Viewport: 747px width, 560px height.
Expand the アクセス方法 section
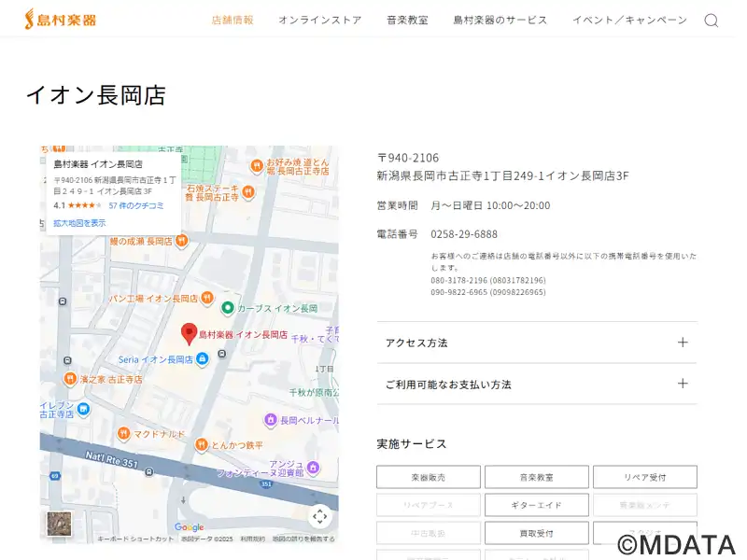pos(537,343)
